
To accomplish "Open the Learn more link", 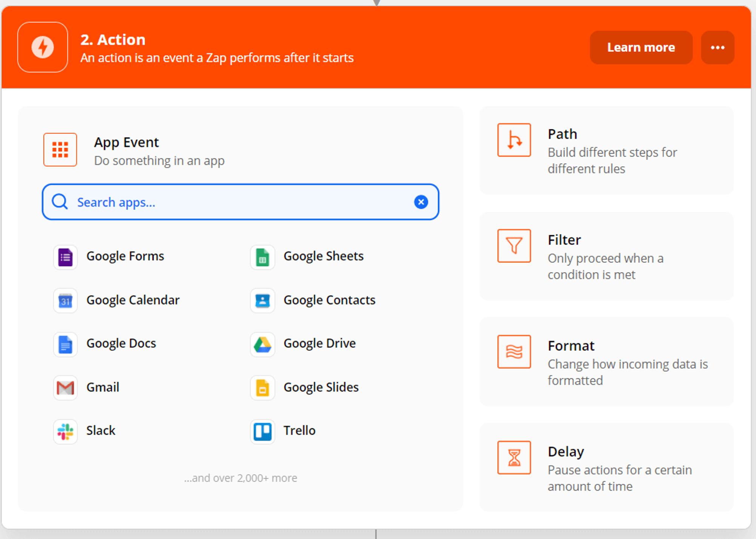I will point(641,47).
